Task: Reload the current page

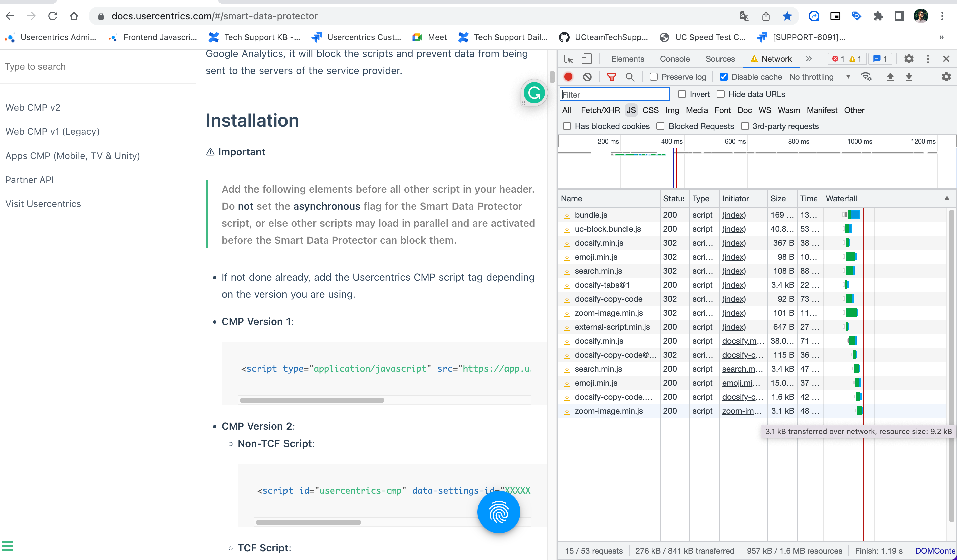Action: click(x=53, y=16)
